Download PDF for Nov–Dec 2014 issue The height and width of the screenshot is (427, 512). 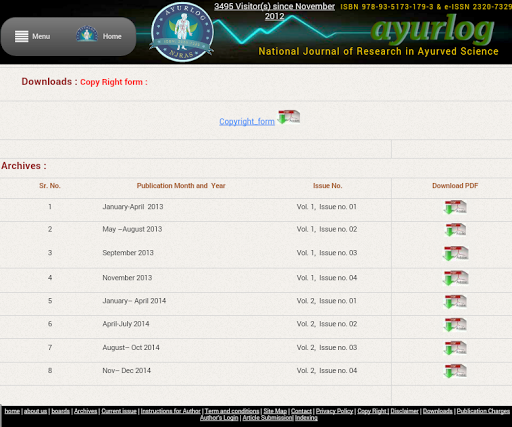click(x=455, y=371)
